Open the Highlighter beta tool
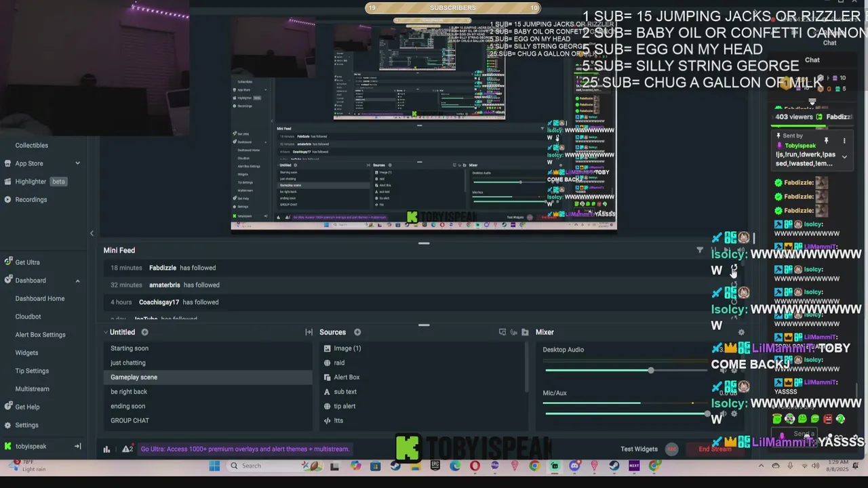This screenshot has height=488, width=868. coord(41,182)
